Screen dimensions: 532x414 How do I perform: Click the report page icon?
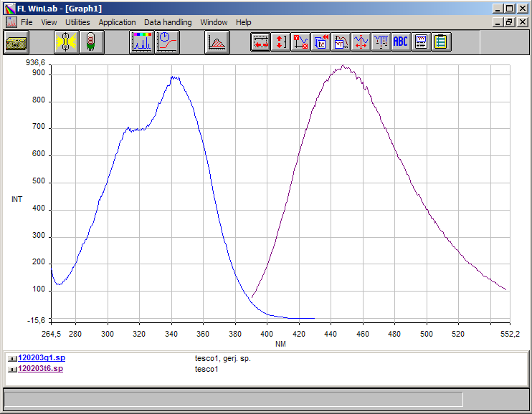pyautogui.click(x=421, y=42)
